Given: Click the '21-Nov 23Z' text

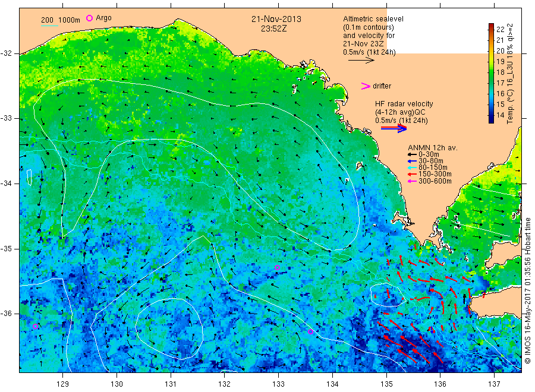Looking at the screenshot, I should tap(363, 43).
